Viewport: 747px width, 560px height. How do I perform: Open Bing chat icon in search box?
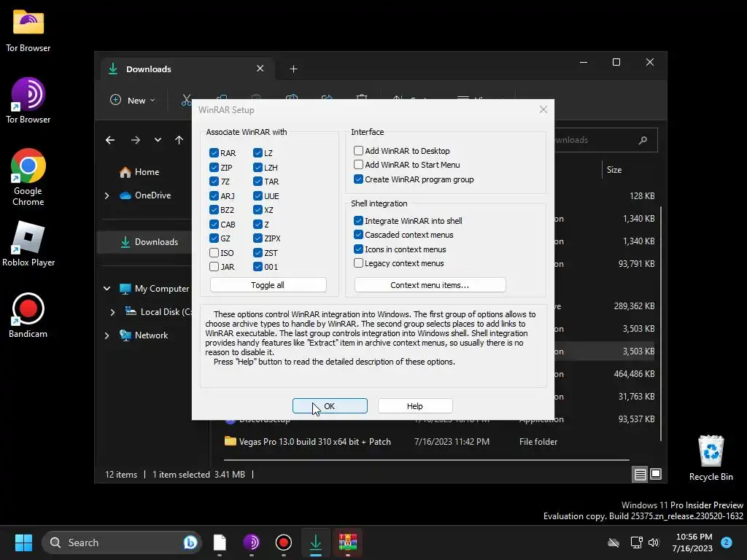pos(190,542)
